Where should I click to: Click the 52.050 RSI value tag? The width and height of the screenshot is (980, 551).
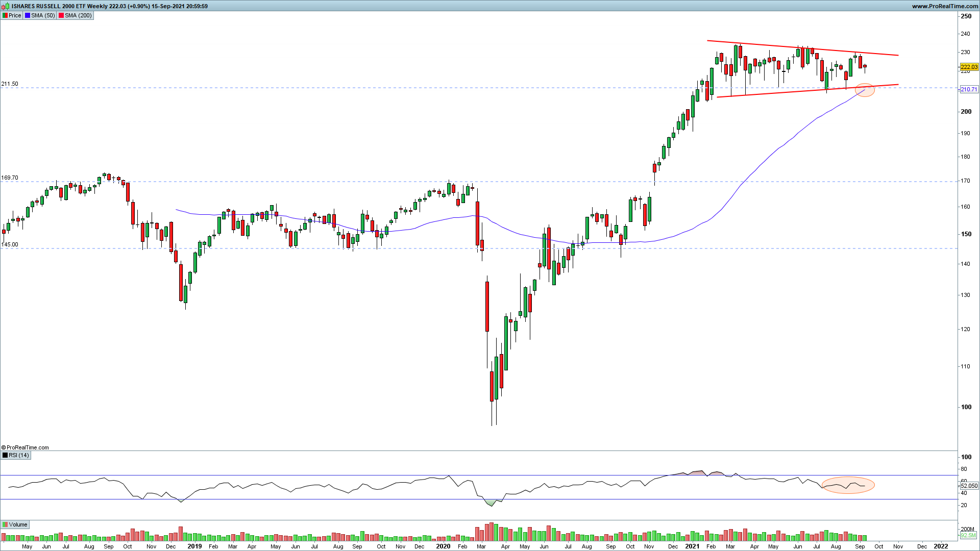click(x=969, y=486)
